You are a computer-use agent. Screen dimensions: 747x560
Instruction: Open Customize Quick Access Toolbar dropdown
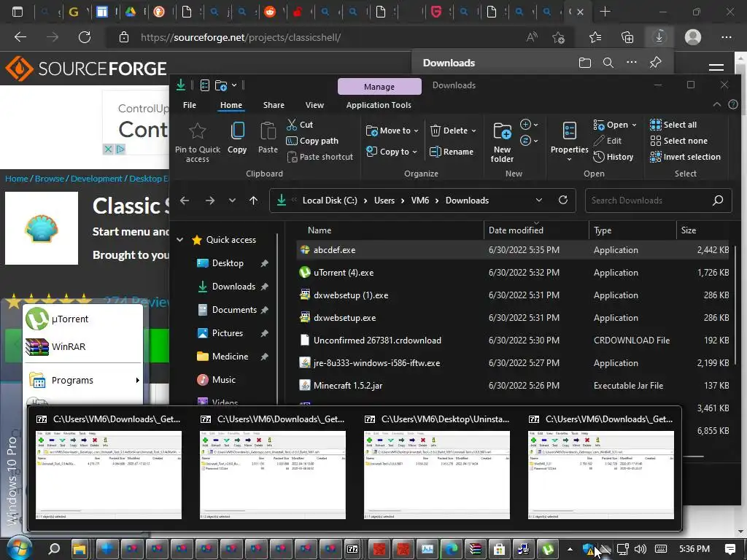tap(234, 85)
